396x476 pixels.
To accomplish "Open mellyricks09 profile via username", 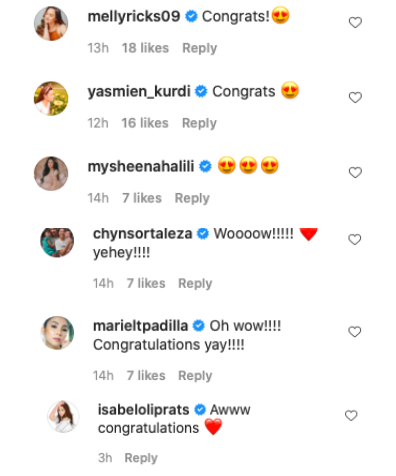I will click(134, 16).
